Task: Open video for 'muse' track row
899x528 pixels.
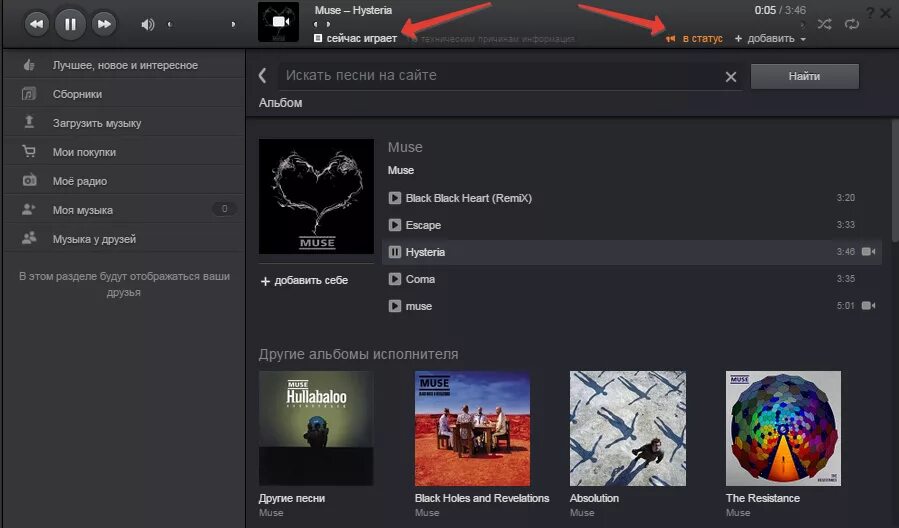Action: [x=869, y=306]
